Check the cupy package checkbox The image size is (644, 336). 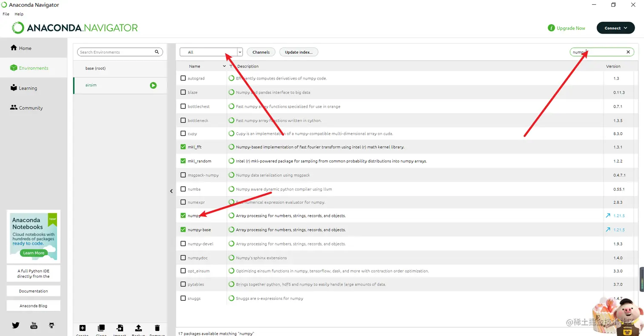[x=183, y=134]
